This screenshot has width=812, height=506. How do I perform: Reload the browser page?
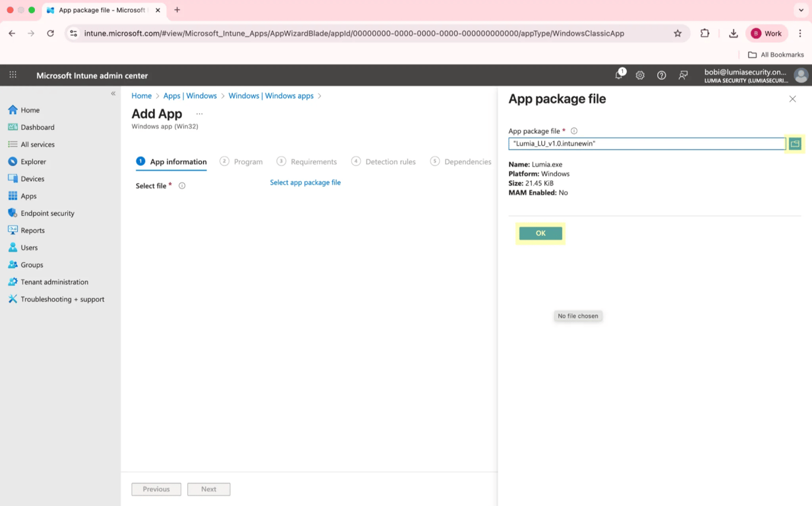pyautogui.click(x=50, y=33)
